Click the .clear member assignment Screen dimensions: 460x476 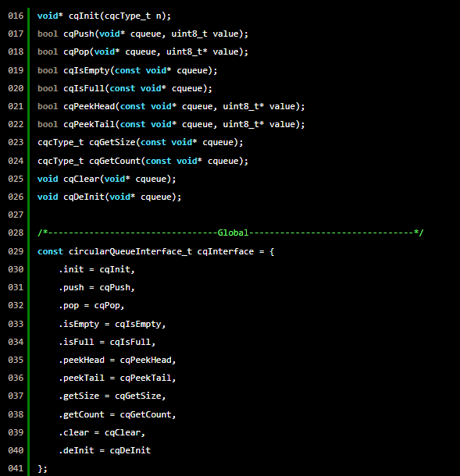102,432
